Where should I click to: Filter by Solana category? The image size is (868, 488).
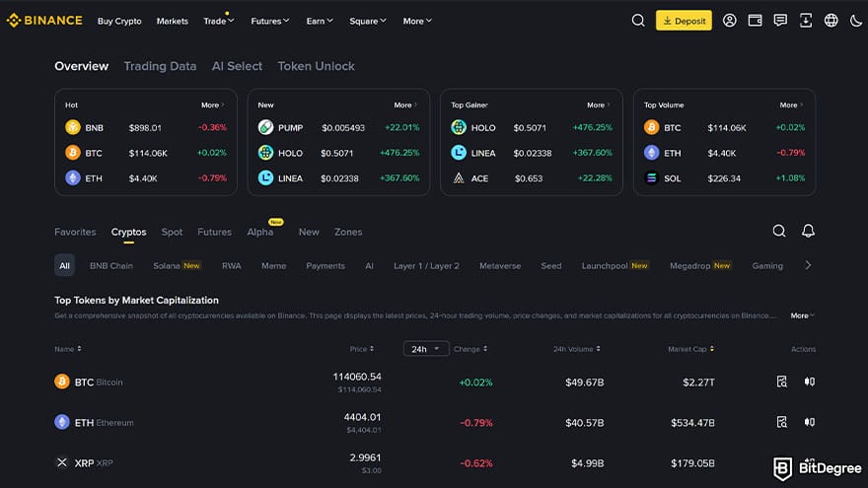177,265
